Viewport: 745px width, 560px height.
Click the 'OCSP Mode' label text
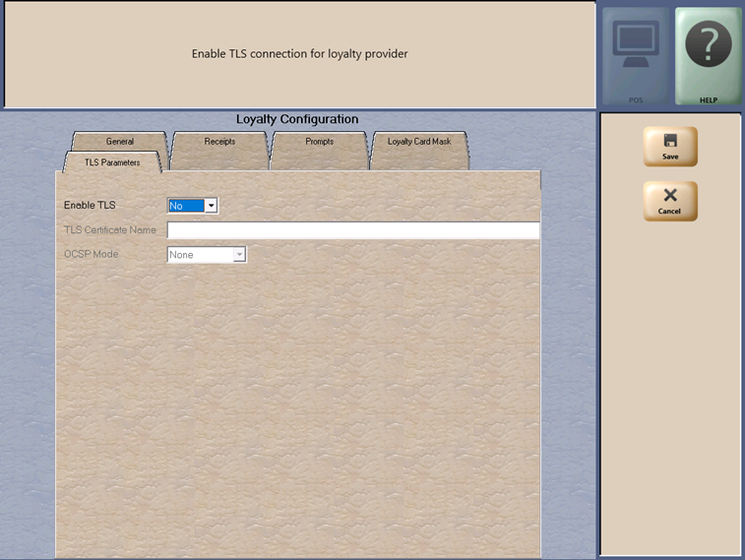93,255
